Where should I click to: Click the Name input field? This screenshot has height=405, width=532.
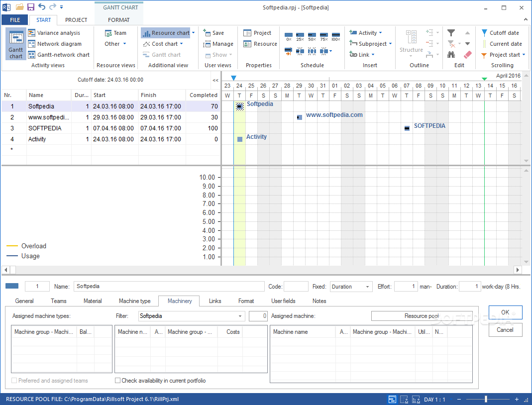(x=169, y=286)
